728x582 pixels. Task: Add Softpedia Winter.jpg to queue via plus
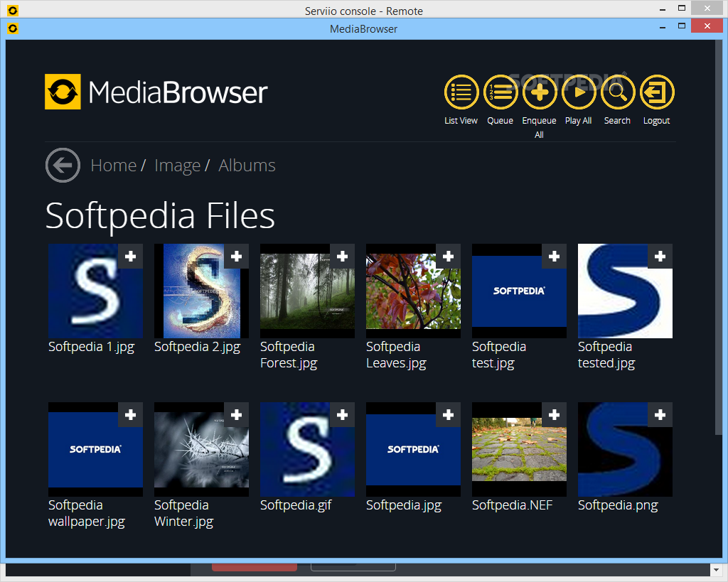[236, 414]
